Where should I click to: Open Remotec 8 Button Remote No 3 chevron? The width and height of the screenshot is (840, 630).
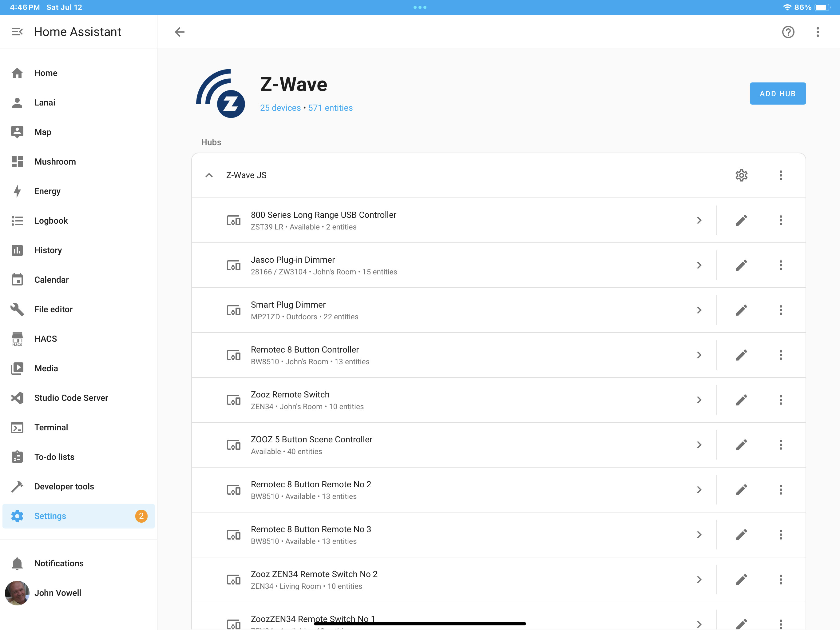pos(699,535)
